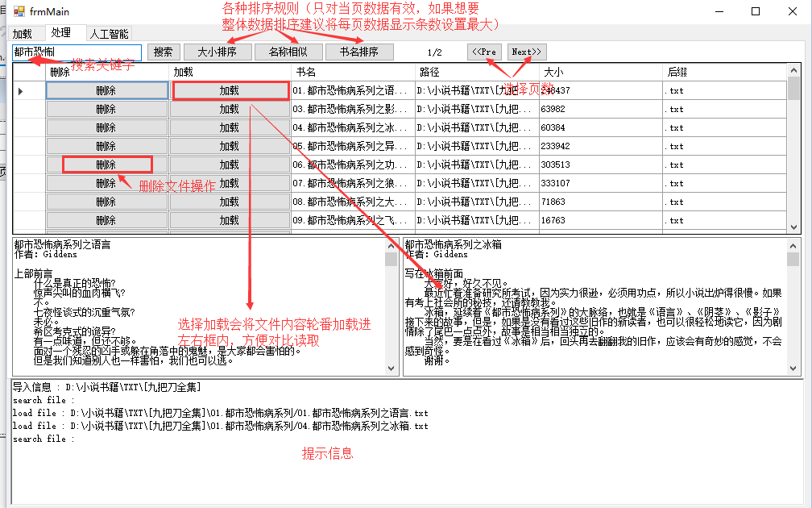Click the 后缀 column header

(724, 72)
